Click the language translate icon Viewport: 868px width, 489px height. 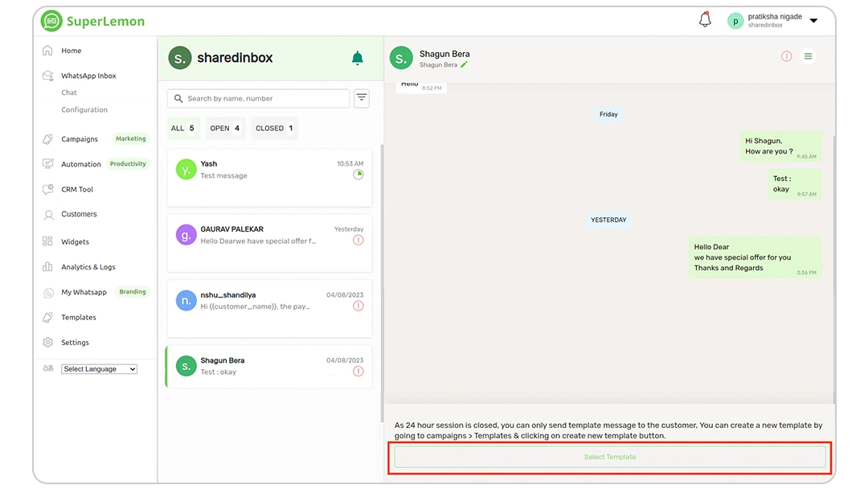(48, 368)
